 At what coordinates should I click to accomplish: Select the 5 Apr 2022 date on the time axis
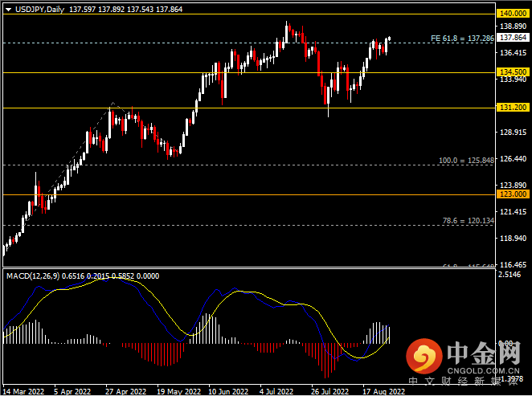(x=72, y=391)
